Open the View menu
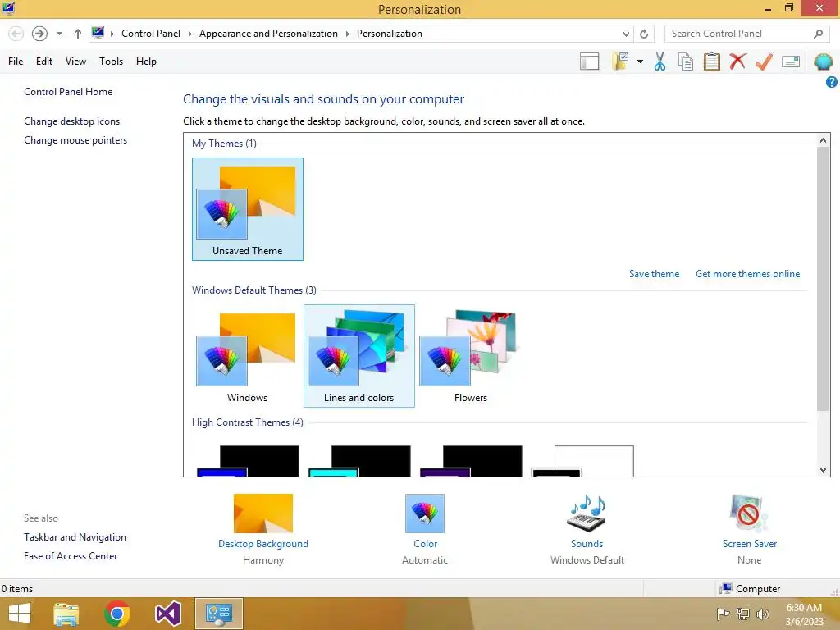 point(75,62)
